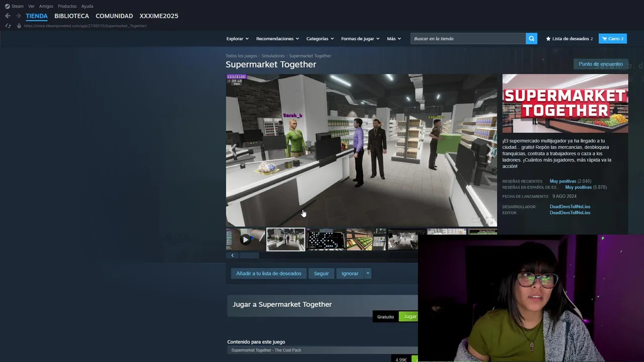Open developer DeadDevsTellNoLies link
This screenshot has width=644, height=362.
click(570, 207)
